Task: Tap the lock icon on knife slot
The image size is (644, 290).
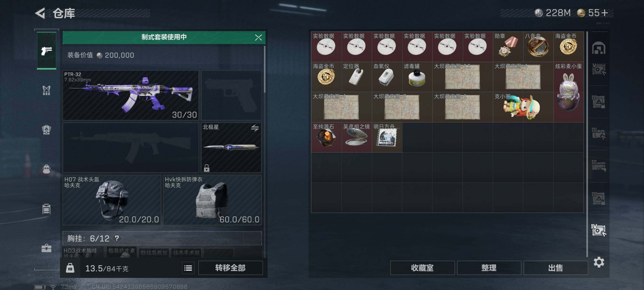Action: click(206, 168)
